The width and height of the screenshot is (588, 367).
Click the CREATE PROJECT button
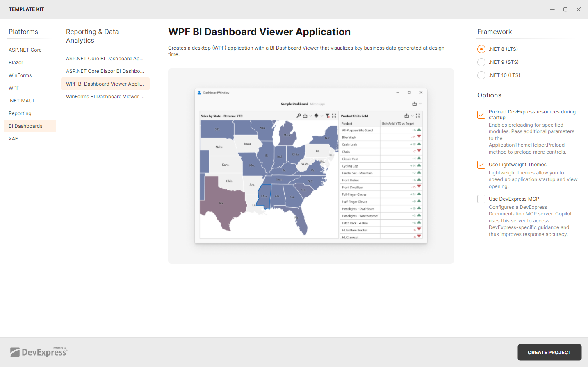pos(549,352)
